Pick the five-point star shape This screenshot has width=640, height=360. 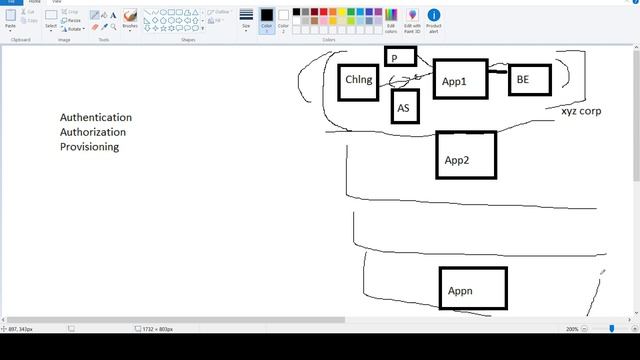click(x=163, y=28)
